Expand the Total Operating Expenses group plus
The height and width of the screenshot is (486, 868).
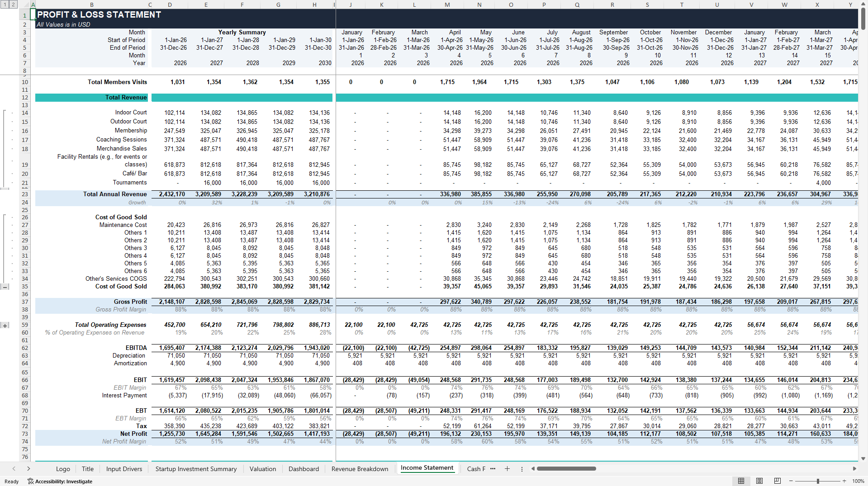[x=5, y=325]
